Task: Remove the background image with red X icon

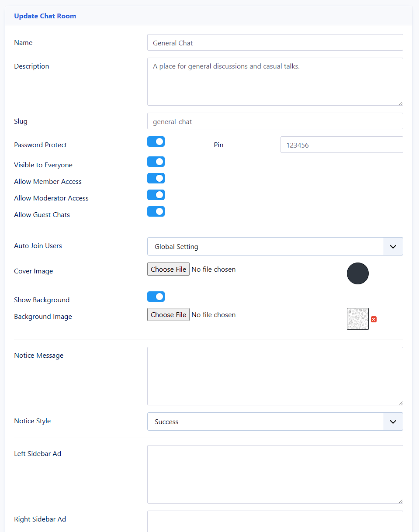Action: click(374, 319)
